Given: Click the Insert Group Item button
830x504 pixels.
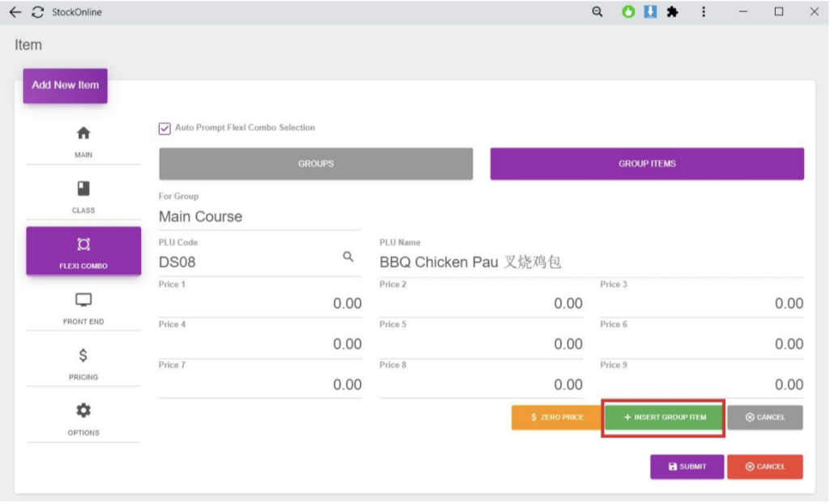Looking at the screenshot, I should [664, 417].
